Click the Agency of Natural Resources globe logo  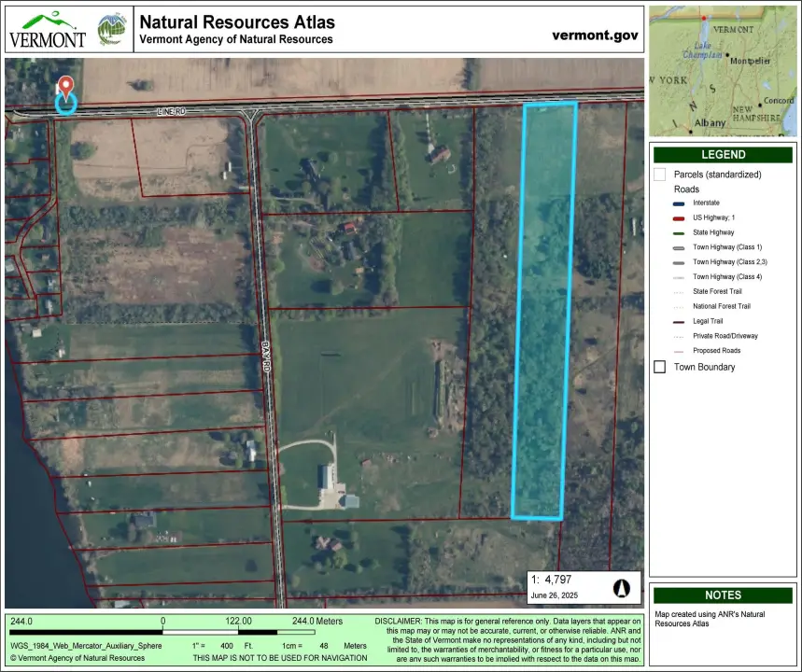(113, 29)
